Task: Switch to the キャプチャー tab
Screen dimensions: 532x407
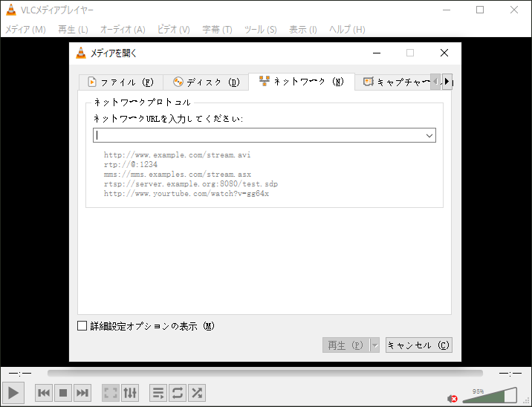Action: [x=393, y=82]
